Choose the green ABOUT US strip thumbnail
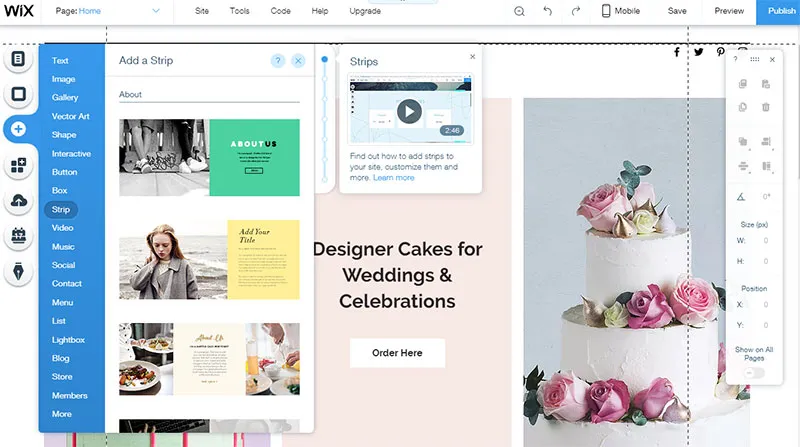Screen dimensions: 800x447 pos(209,158)
